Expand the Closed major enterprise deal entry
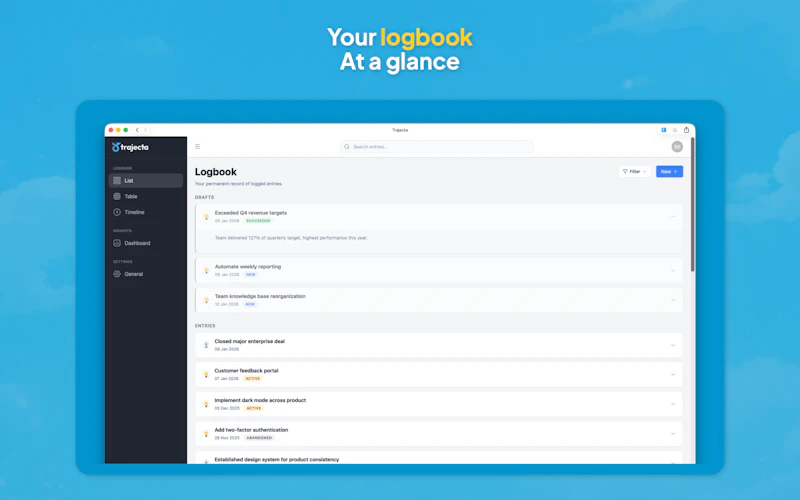Viewport: 800px width, 500px height. pos(673,345)
